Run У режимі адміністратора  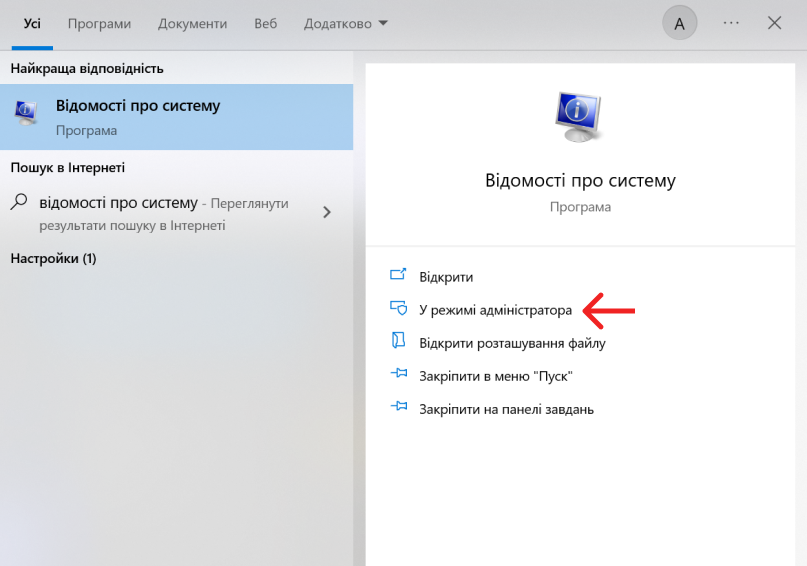tap(495, 310)
